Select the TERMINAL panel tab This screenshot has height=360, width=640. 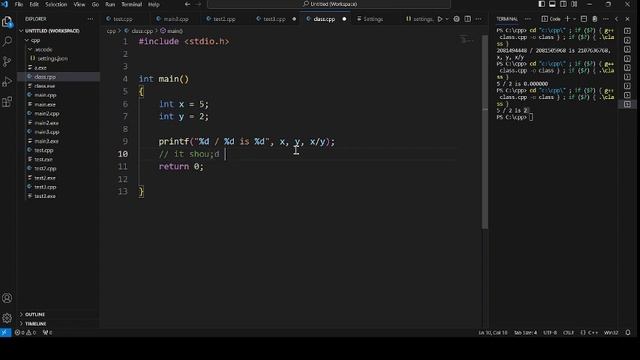pyautogui.click(x=507, y=19)
